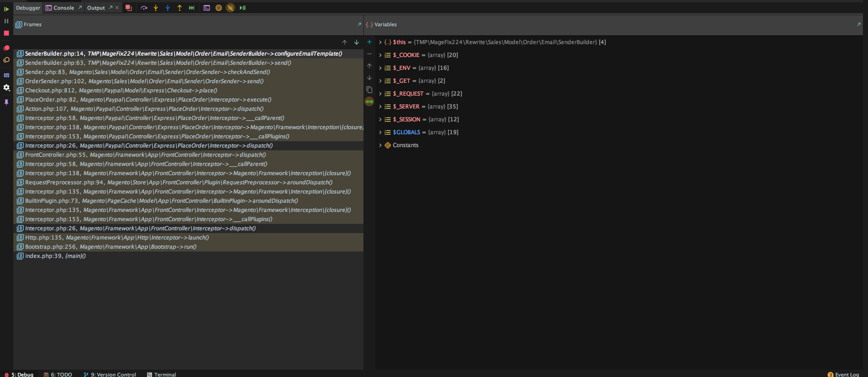This screenshot has width=868, height=377.
Task: Select the RequestPreprocessor.php:94 aroundDispatch() frame
Action: [188, 183]
